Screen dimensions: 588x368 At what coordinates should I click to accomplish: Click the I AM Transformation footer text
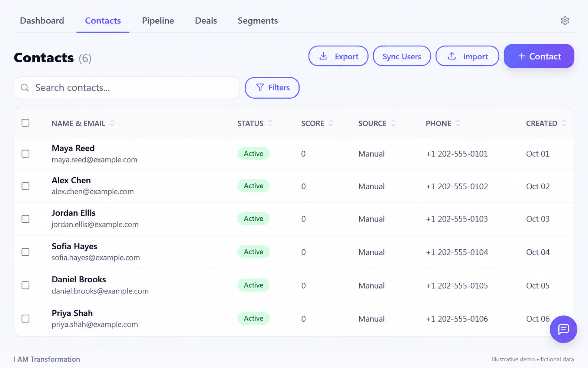point(47,359)
